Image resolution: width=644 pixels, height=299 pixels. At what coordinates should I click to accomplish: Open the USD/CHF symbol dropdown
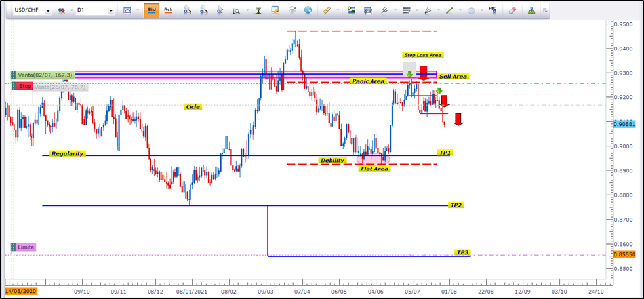point(48,11)
